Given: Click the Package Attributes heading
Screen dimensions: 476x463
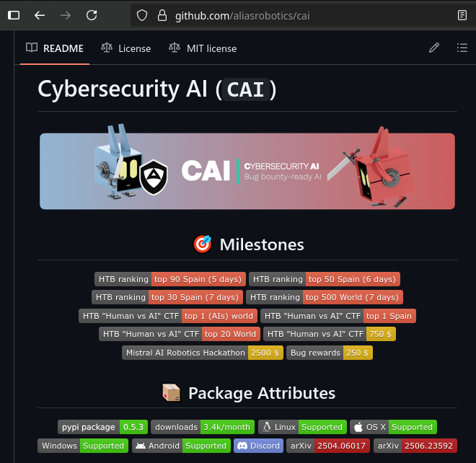Looking at the screenshot, I should tap(262, 393).
